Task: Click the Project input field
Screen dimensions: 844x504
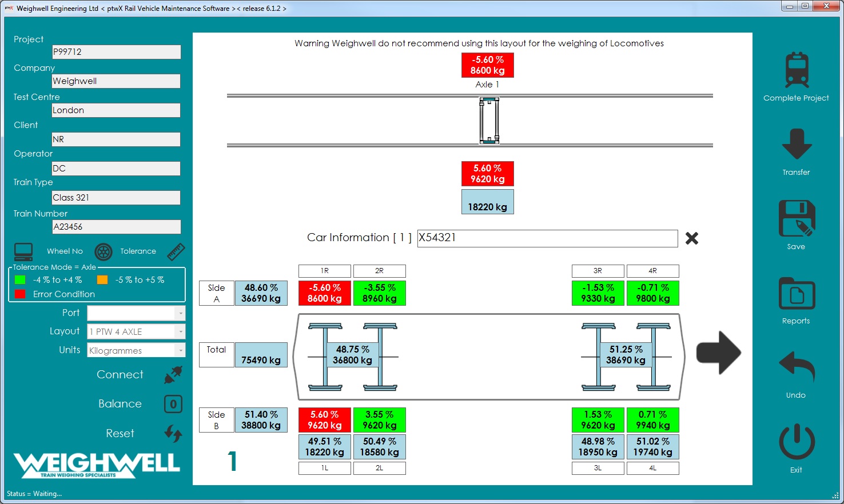Action: [x=116, y=52]
